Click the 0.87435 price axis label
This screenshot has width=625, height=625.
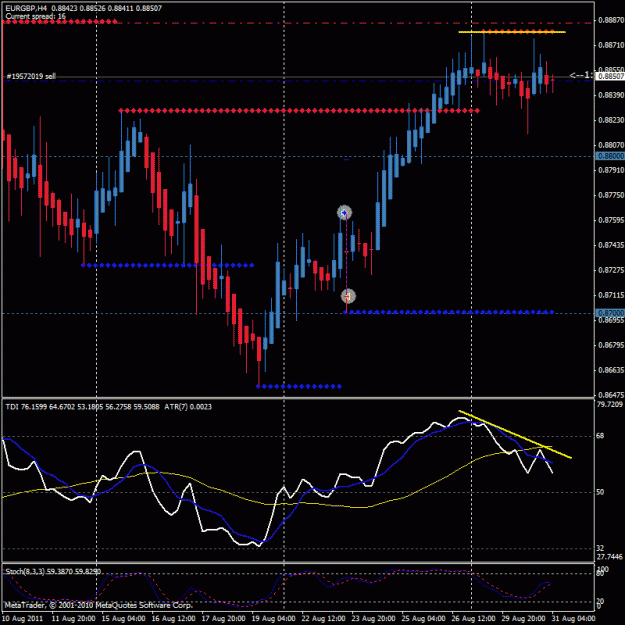(x=611, y=245)
